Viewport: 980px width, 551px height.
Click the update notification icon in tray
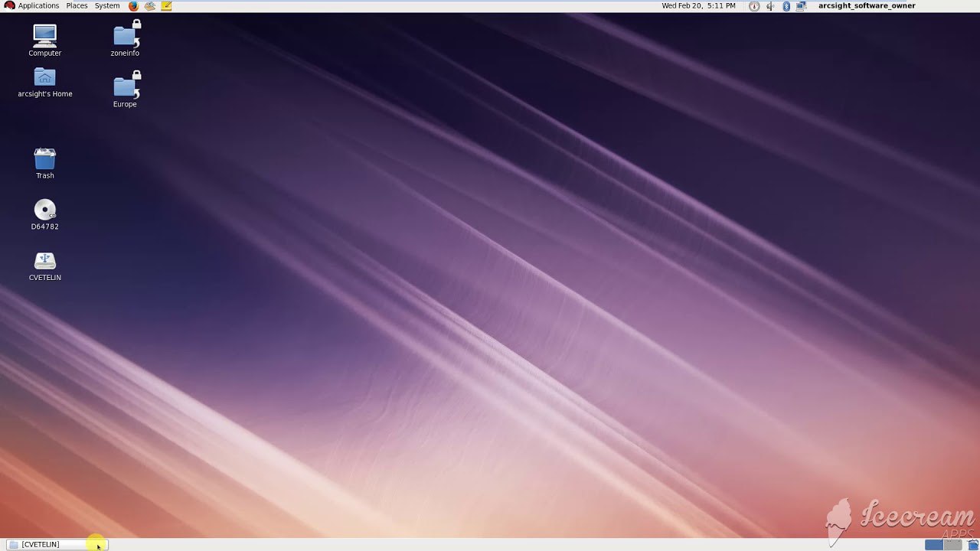point(754,6)
